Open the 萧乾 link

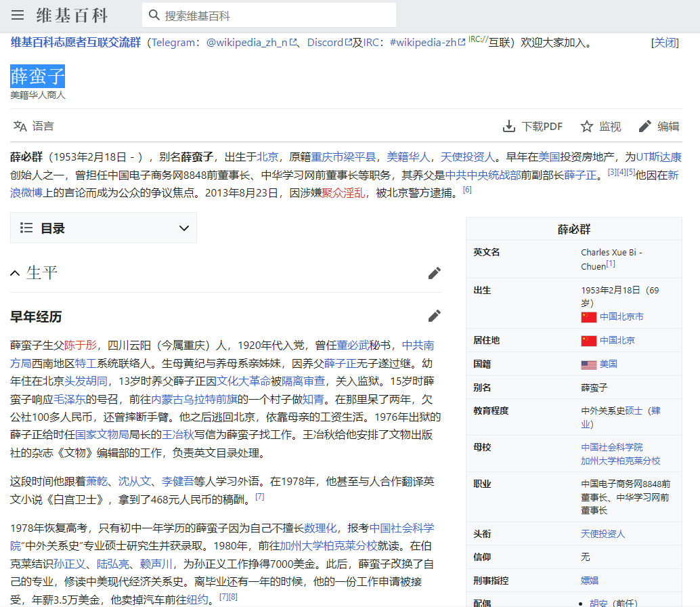tap(97, 481)
